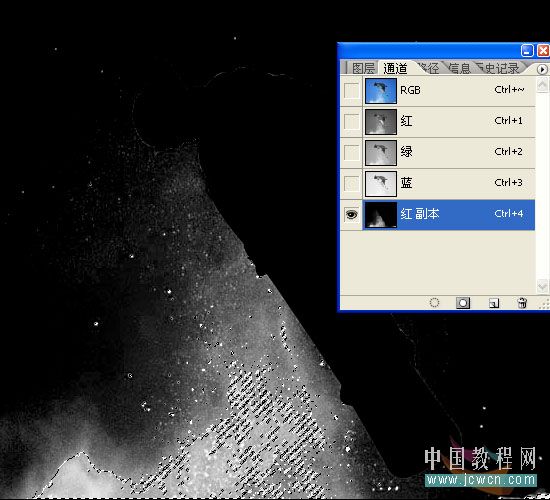The height and width of the screenshot is (500, 550).
Task: Click scrollbar up arrow in channels panel
Action: (x=542, y=85)
